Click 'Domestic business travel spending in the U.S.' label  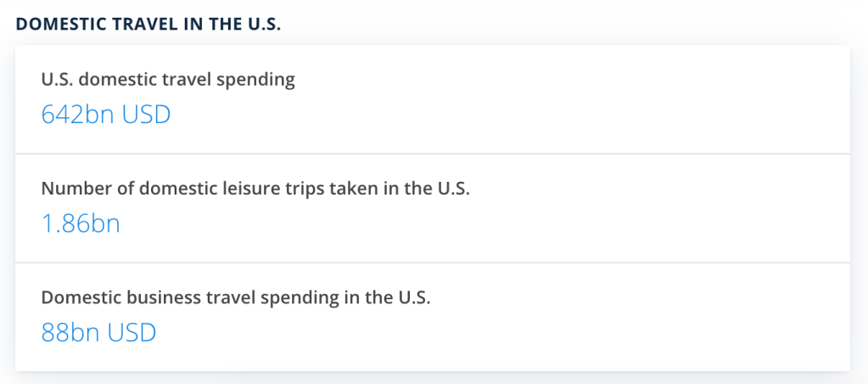237,298
